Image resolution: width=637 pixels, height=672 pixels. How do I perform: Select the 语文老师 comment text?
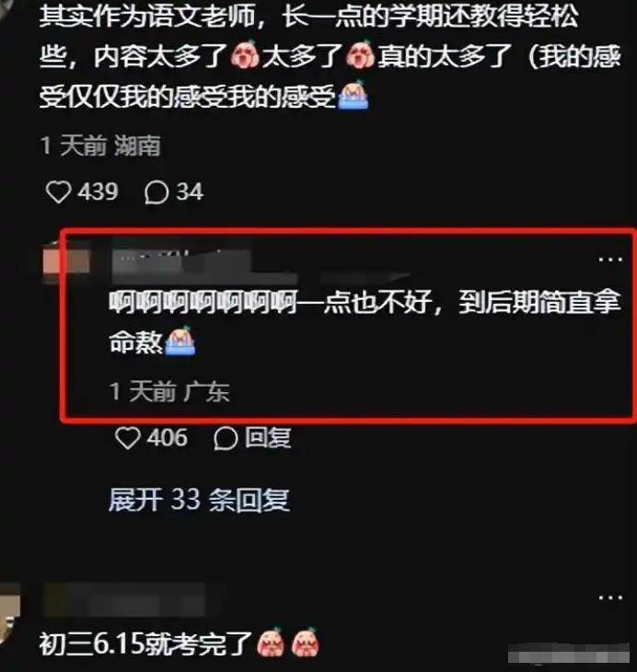tap(330, 56)
